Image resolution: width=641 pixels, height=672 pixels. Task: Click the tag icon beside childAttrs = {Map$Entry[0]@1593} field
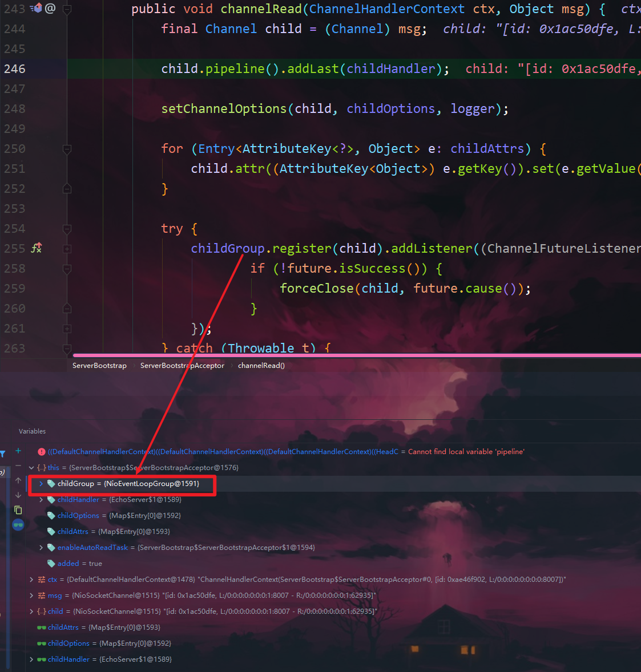[51, 532]
